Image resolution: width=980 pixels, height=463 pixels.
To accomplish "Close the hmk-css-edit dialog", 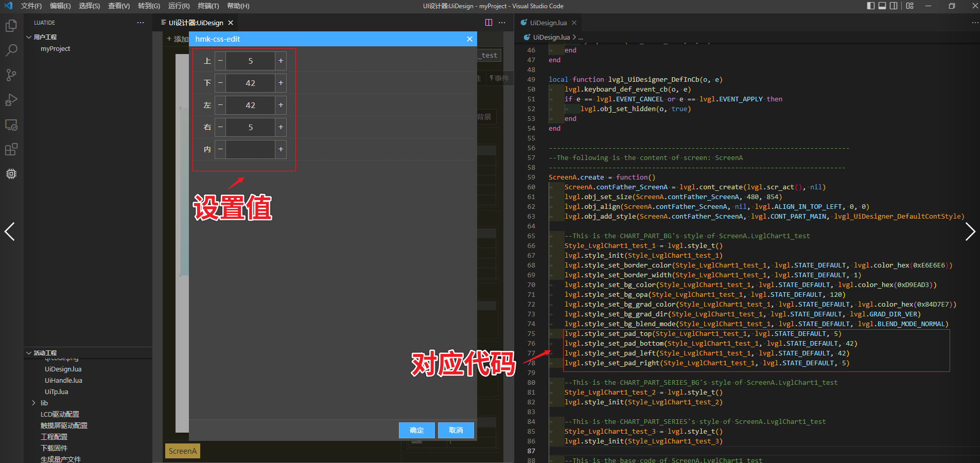I will (469, 39).
